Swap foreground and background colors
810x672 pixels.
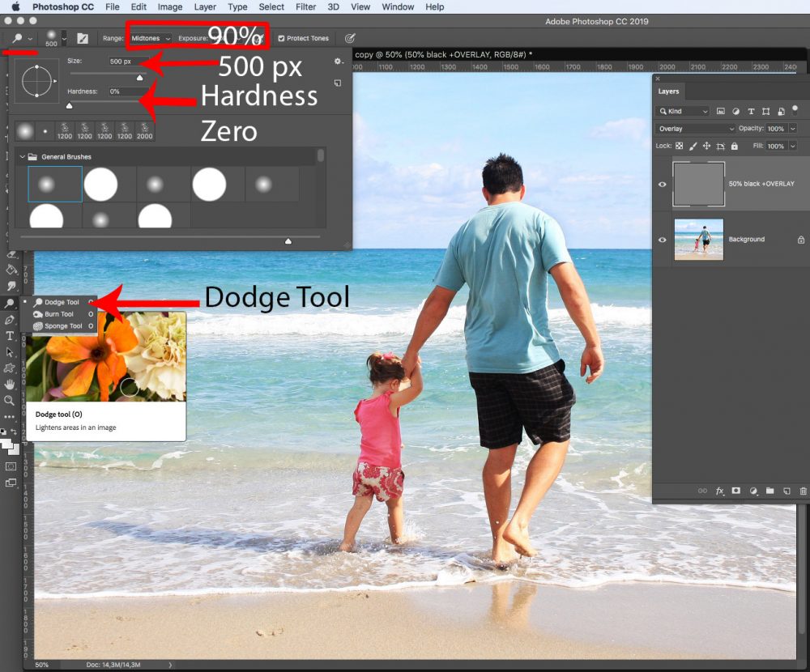(x=14, y=432)
